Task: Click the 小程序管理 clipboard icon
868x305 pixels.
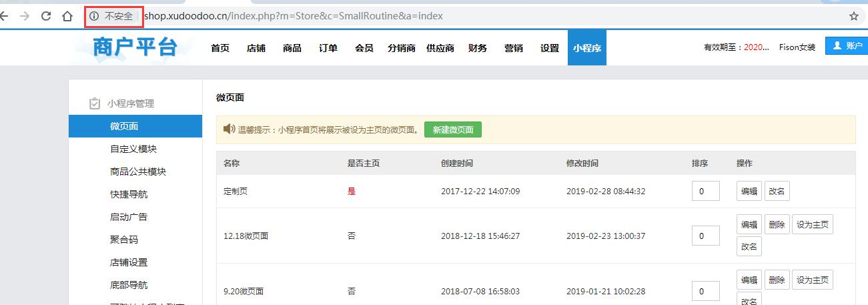Action: coord(95,103)
